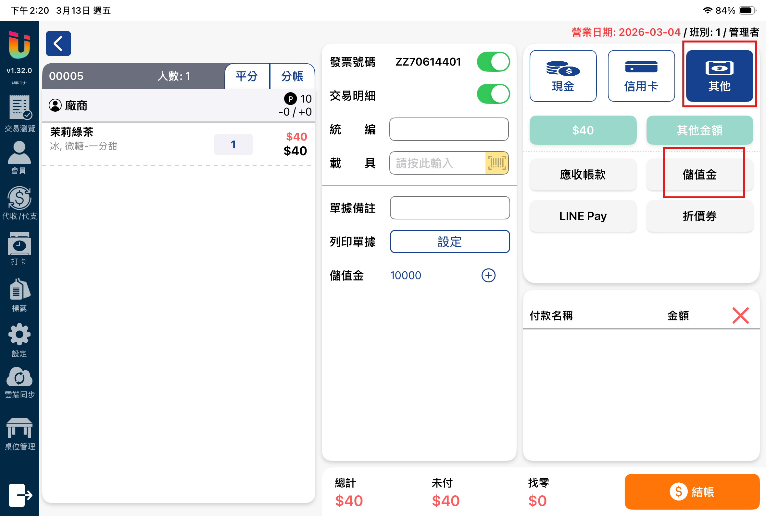Clear payments with the red X

(x=740, y=315)
